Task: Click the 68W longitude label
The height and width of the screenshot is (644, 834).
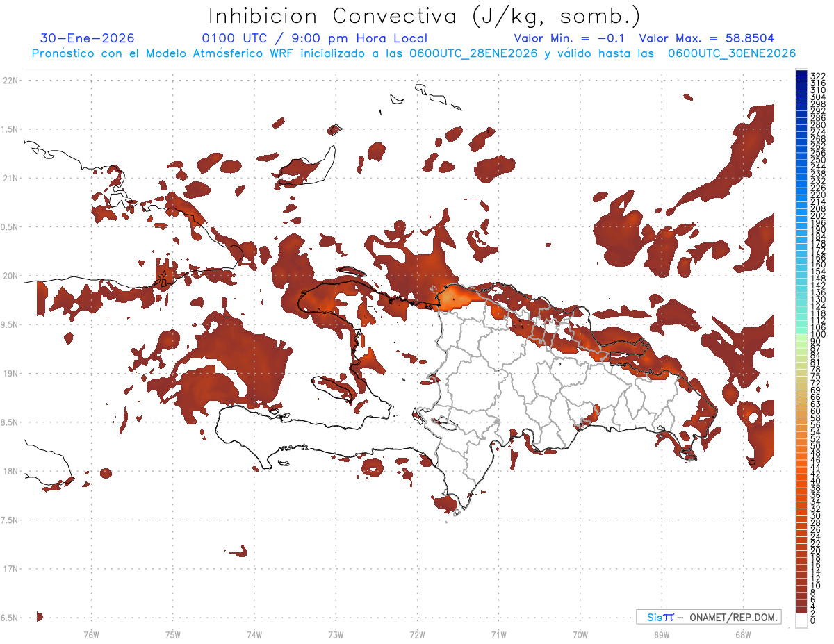Action: pyautogui.click(x=742, y=634)
